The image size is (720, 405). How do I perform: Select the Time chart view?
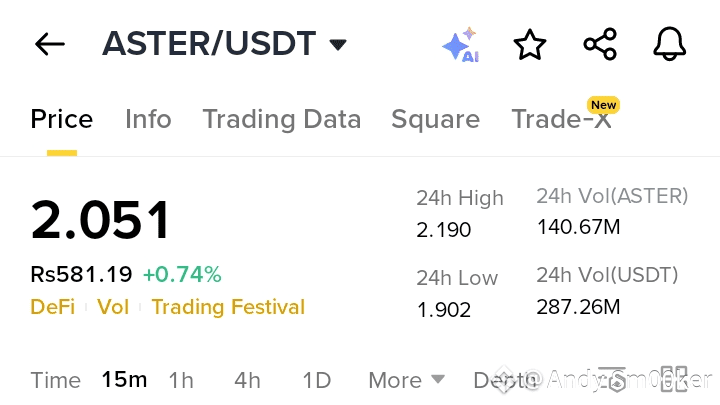point(56,380)
